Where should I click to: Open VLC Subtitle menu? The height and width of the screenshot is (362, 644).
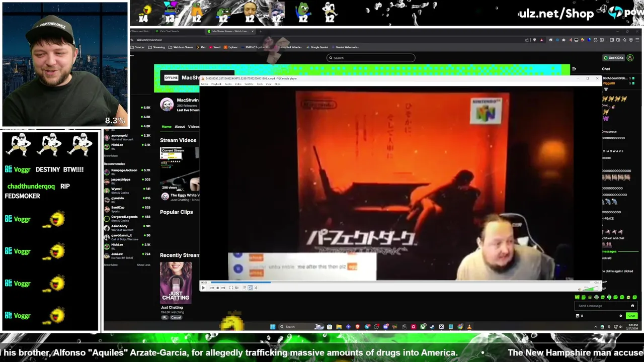(x=249, y=84)
